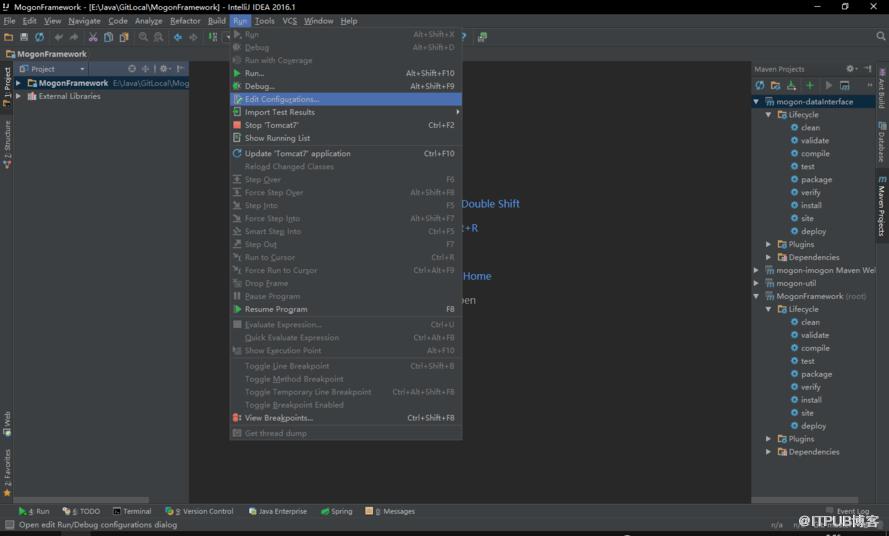The width and height of the screenshot is (889, 536).
Task: Open the VCS menu
Action: [290, 21]
